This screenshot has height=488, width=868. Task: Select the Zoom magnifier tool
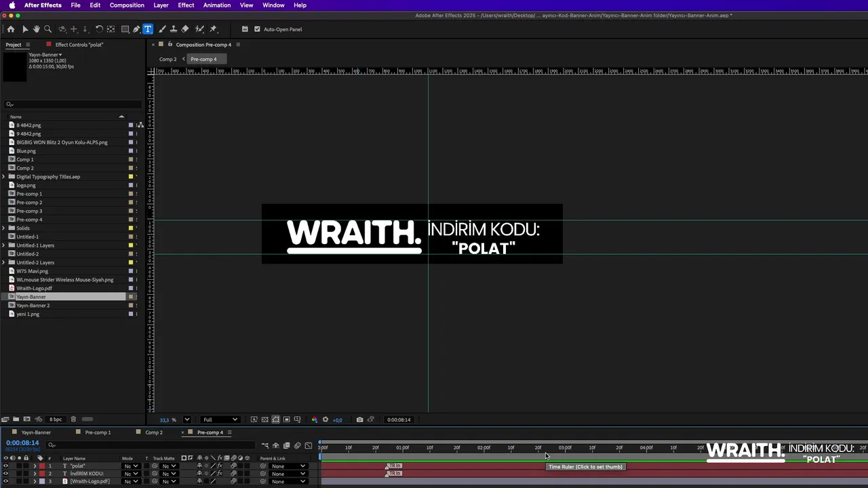[47, 29]
